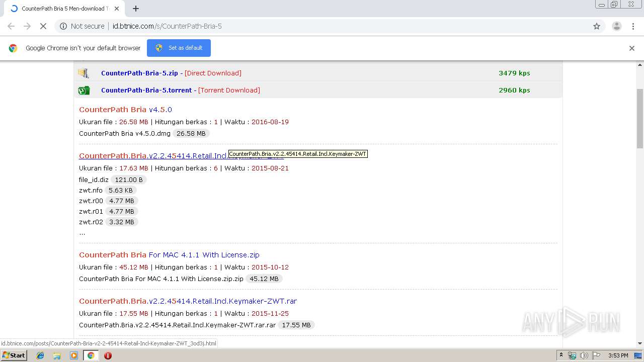Open CounterPath.Bria.v2.2.45414 Keymaker-ZWT.rar link
This screenshot has width=644, height=362.
188,301
